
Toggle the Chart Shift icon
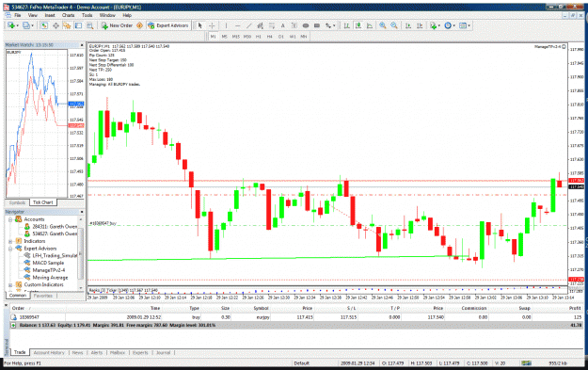tap(420, 25)
